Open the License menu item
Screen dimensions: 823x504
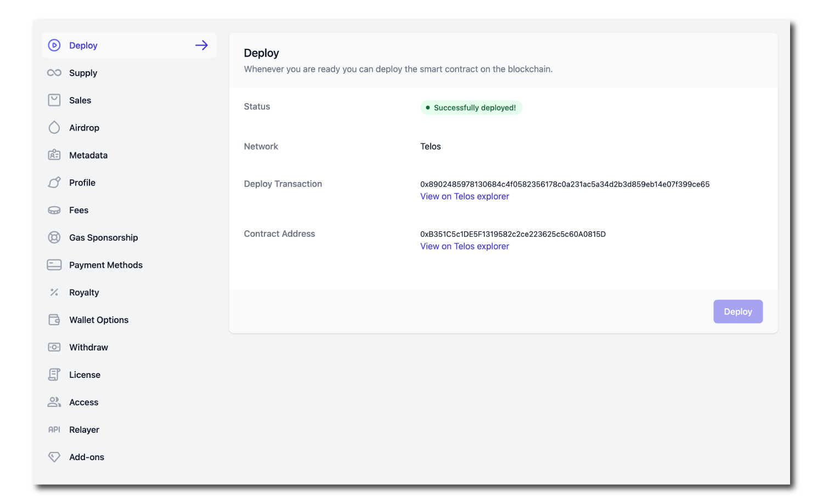[84, 375]
